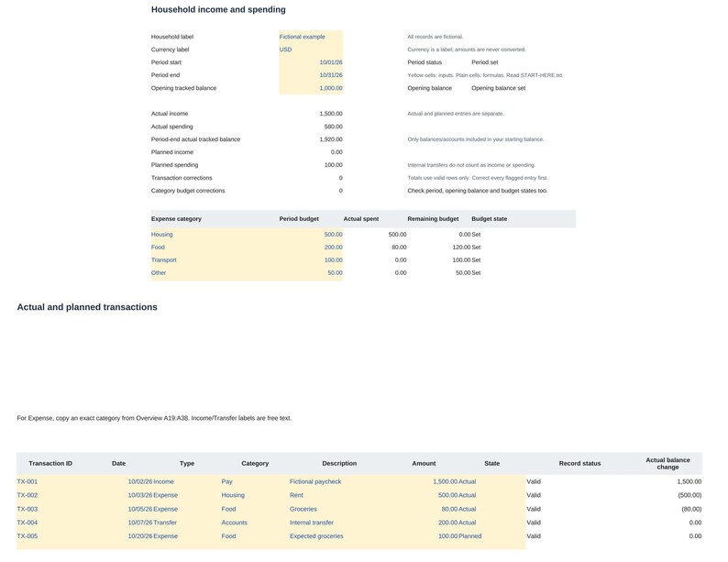The image size is (728, 562).
Task: Click the 'Remaining budget' column header
Action: tap(433, 219)
